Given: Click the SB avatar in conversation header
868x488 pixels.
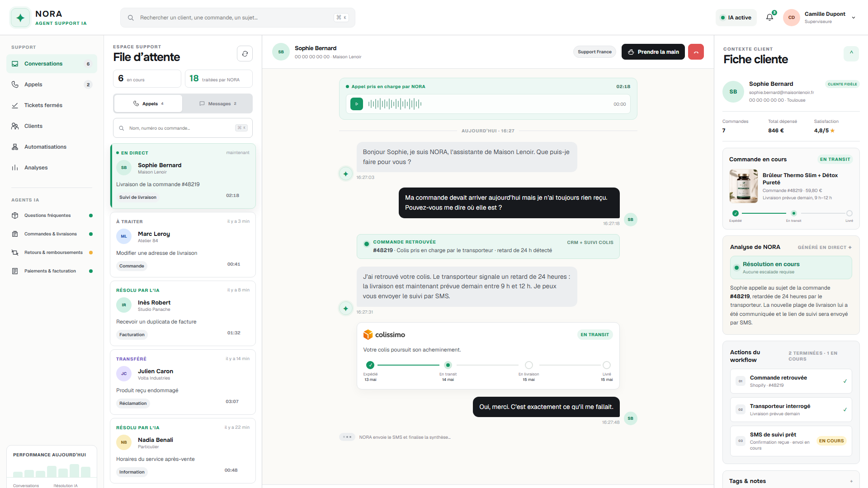Looking at the screenshot, I should tap(281, 52).
